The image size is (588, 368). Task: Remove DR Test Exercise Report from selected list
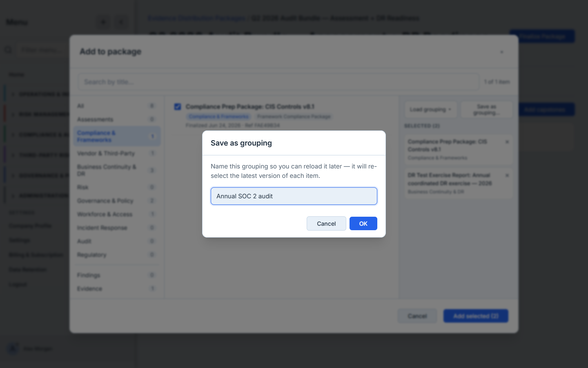pos(507,175)
